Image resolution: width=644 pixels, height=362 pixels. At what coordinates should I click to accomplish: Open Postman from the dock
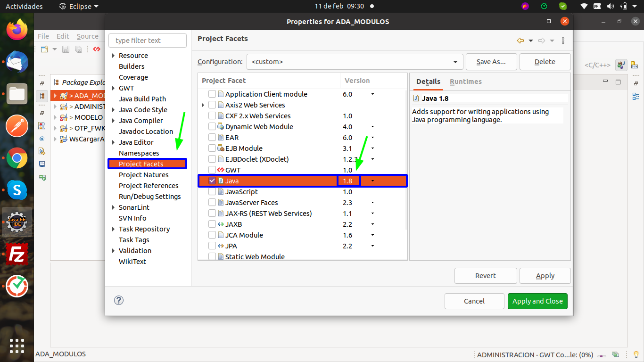click(x=17, y=126)
